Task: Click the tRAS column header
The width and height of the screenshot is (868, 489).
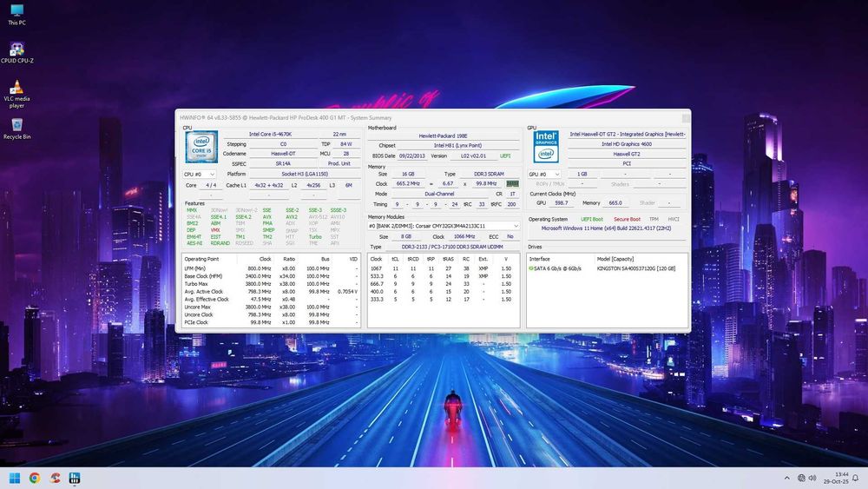Action: (449, 259)
